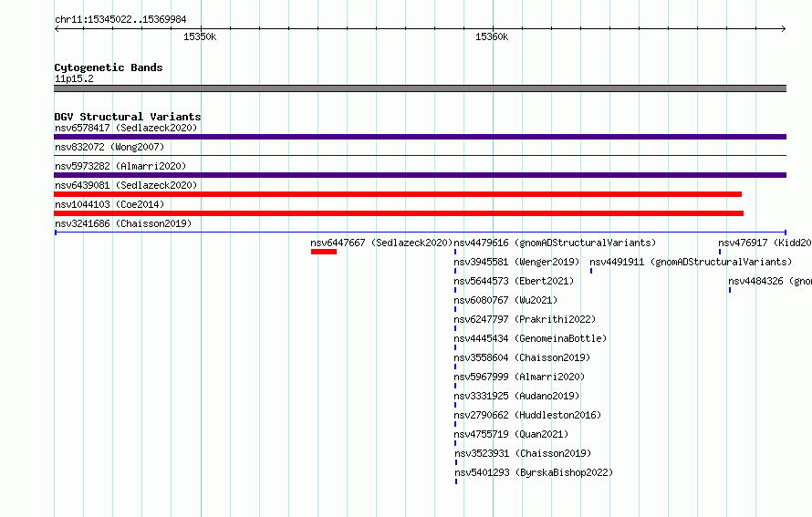Click the left arrowhead of the ruler
Image resolution: width=812 pixels, height=517 pixels.
click(x=57, y=28)
